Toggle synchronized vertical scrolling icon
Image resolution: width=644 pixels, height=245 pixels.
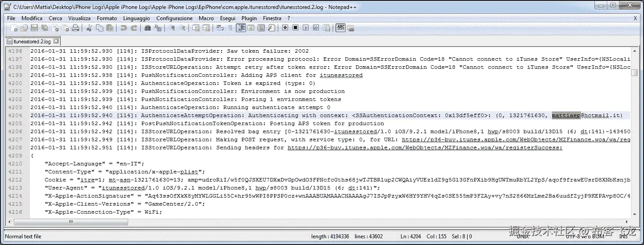coord(196,28)
